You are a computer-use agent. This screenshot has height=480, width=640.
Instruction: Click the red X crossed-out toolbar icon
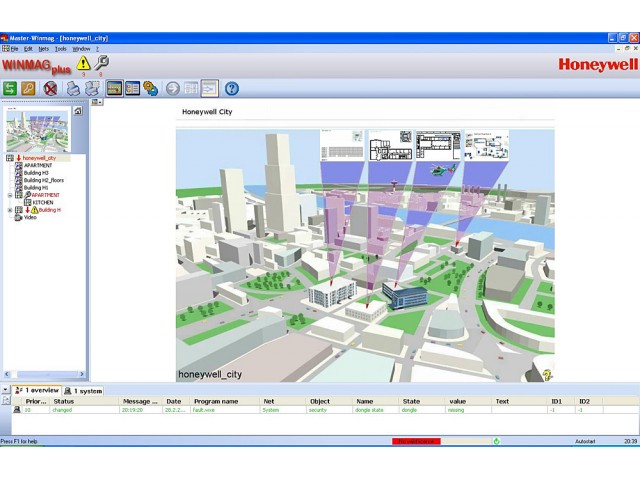click(50, 88)
